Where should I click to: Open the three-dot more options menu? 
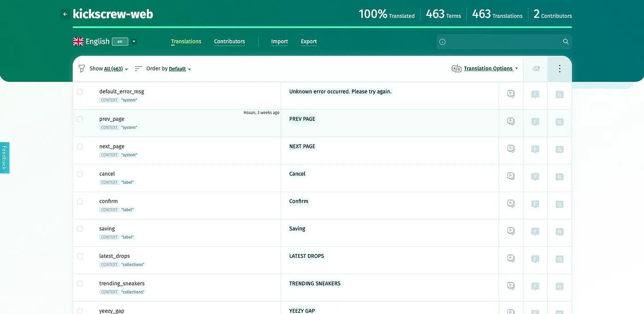pos(559,69)
